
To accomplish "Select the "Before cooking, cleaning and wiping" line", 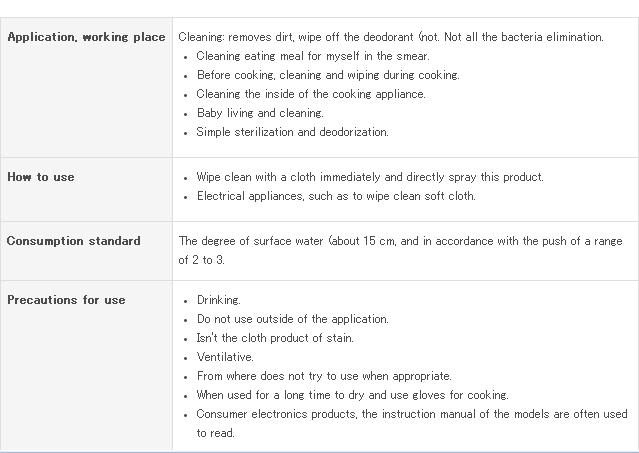I will tap(328, 75).
